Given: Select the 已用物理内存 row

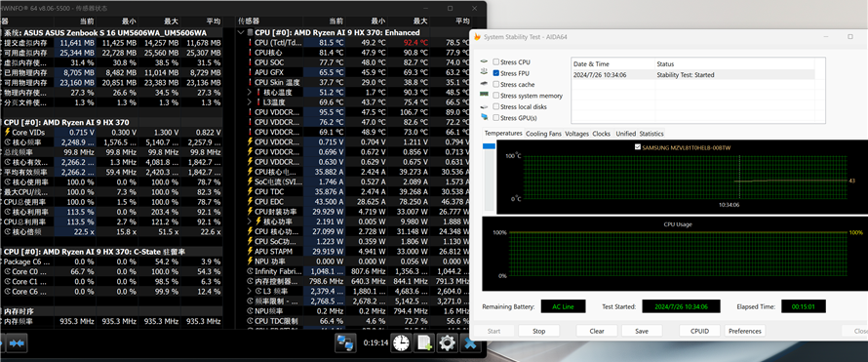Looking at the screenshot, I should click(x=112, y=72).
